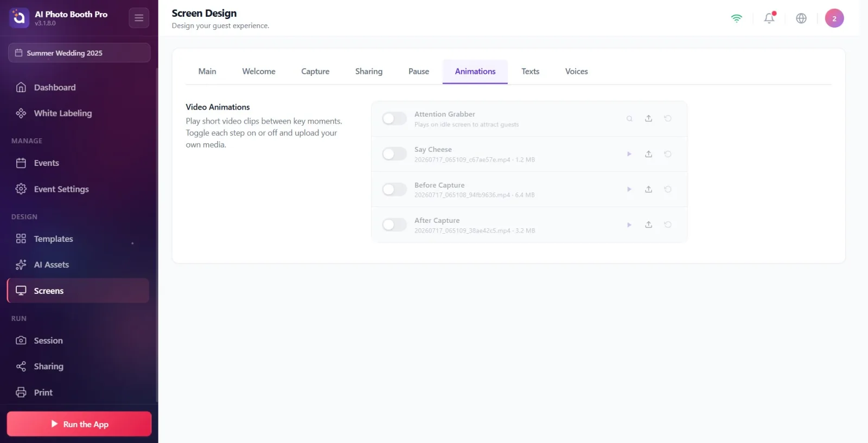
Task: Collapse sidebar with the hamburger menu icon
Action: tap(139, 18)
